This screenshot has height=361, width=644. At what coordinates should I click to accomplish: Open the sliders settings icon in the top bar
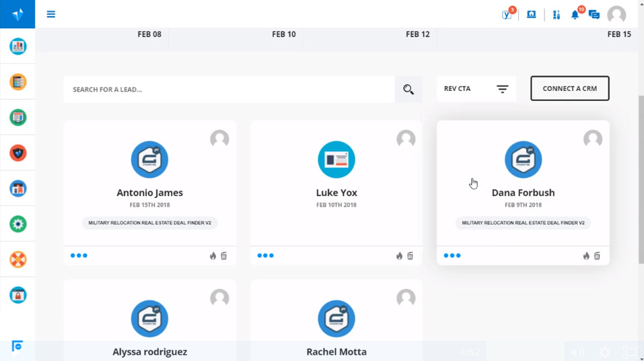point(556,15)
